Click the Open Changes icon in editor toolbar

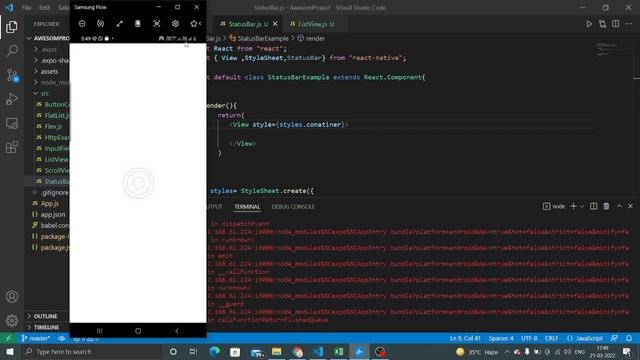(602, 24)
